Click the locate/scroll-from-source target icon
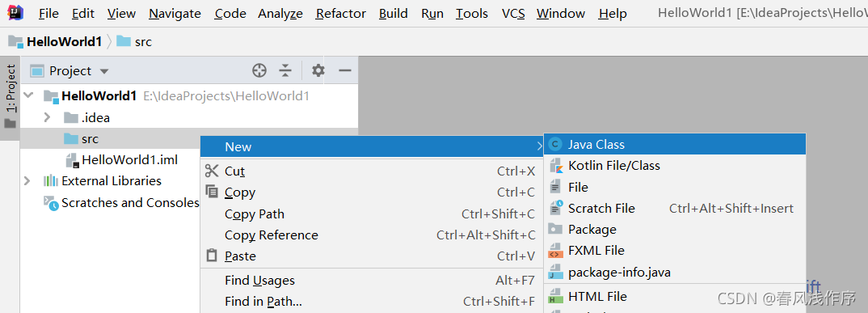The width and height of the screenshot is (868, 313). [259, 70]
